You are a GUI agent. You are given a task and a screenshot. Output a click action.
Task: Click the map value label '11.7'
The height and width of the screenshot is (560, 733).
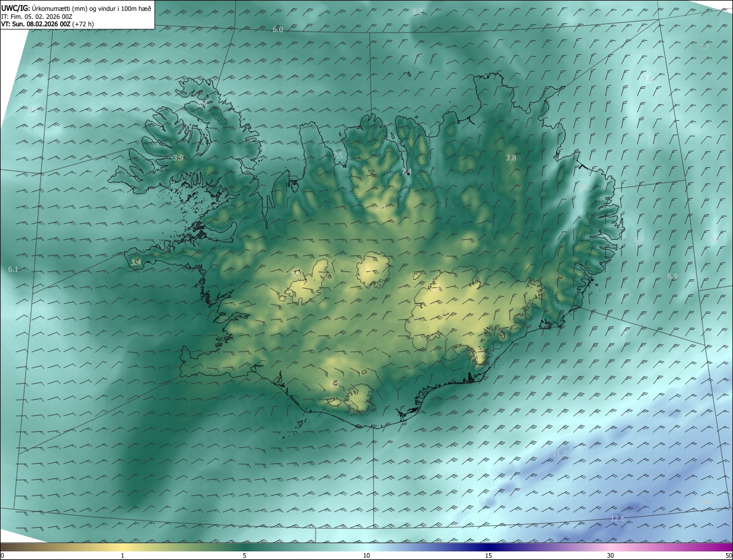click(x=559, y=454)
